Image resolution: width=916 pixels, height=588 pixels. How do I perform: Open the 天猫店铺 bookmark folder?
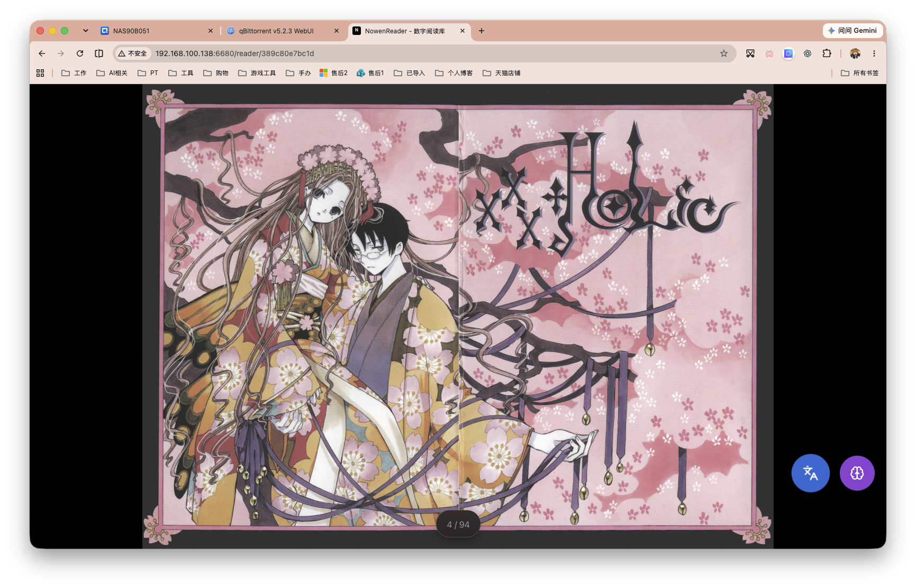click(502, 73)
